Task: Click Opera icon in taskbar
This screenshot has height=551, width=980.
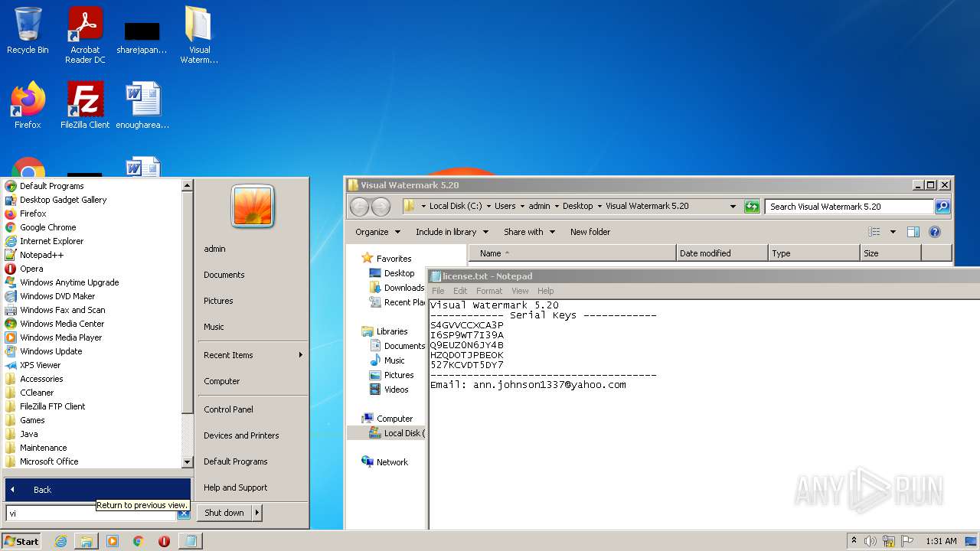Action: click(164, 541)
